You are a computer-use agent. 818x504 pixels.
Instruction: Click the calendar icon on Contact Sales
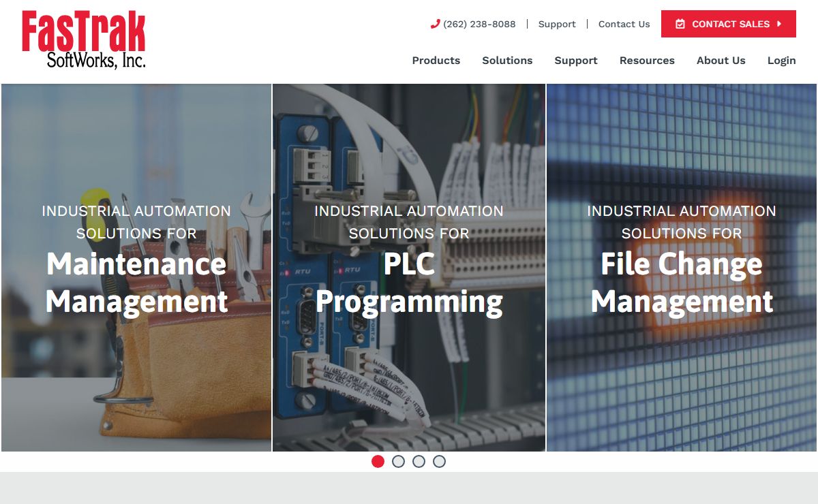coord(680,24)
